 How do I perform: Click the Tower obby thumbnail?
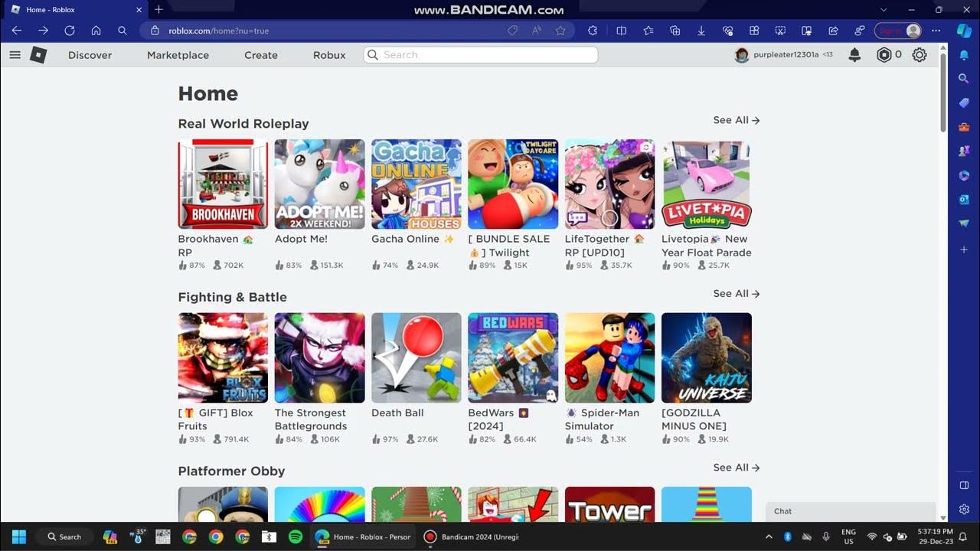[x=609, y=504]
